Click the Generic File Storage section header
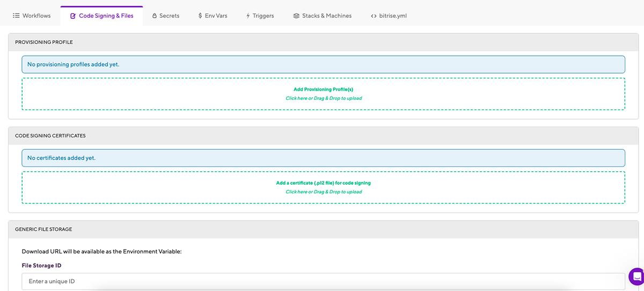644x291 pixels. [x=43, y=229]
